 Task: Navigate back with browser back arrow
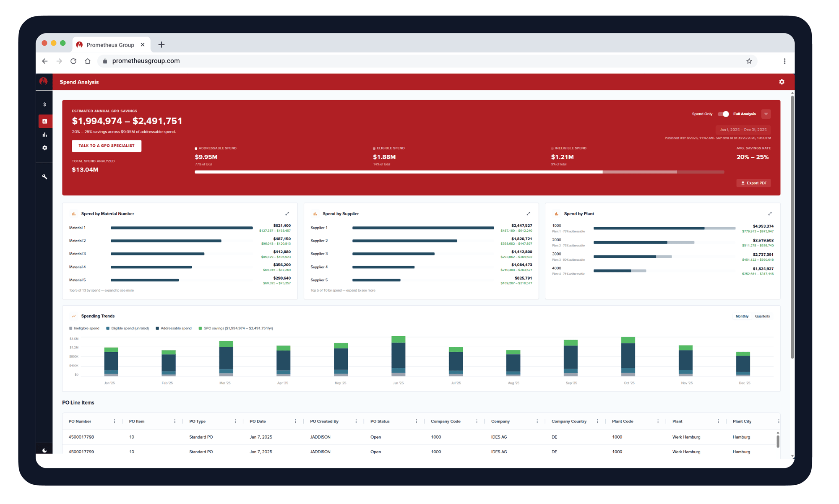coord(45,61)
